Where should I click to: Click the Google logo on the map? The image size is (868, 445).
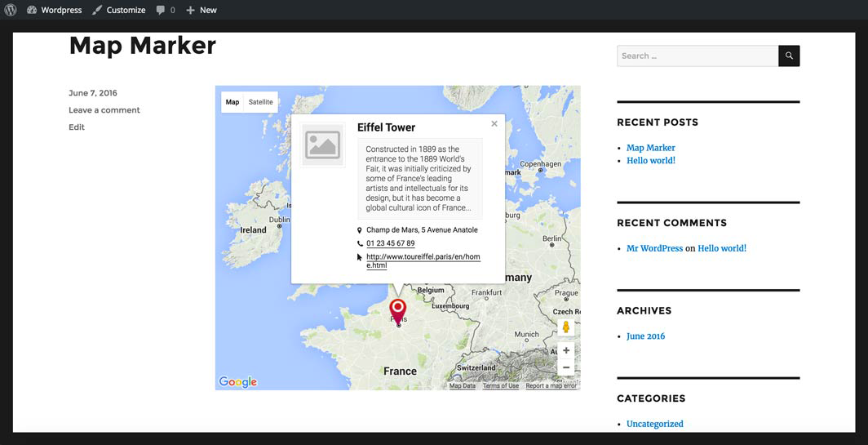pyautogui.click(x=238, y=382)
